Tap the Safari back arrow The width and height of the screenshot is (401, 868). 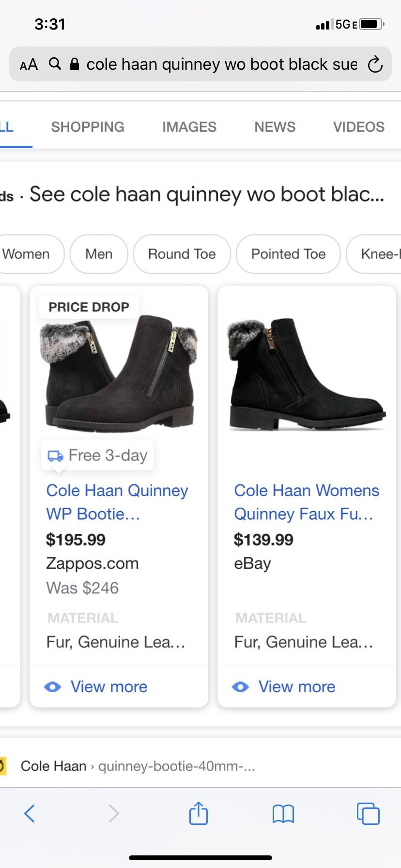(30, 813)
